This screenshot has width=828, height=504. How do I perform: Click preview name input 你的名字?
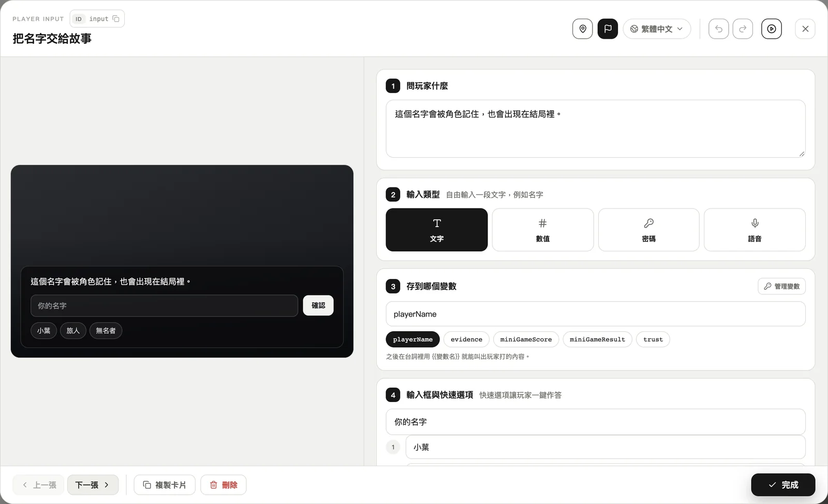tap(164, 306)
